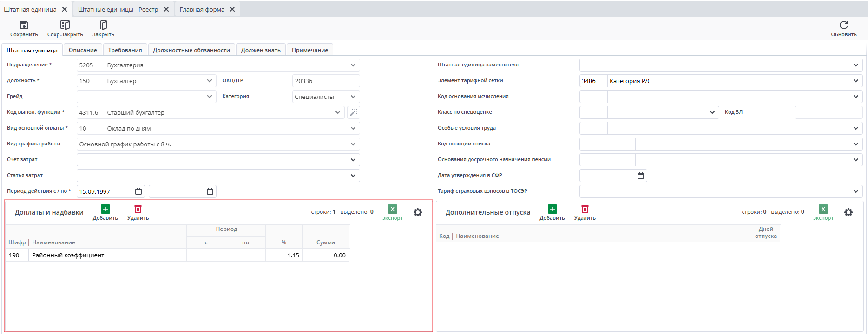The height and width of the screenshot is (334, 868).
Task: Click the Дней отпуска column header
Action: [766, 233]
